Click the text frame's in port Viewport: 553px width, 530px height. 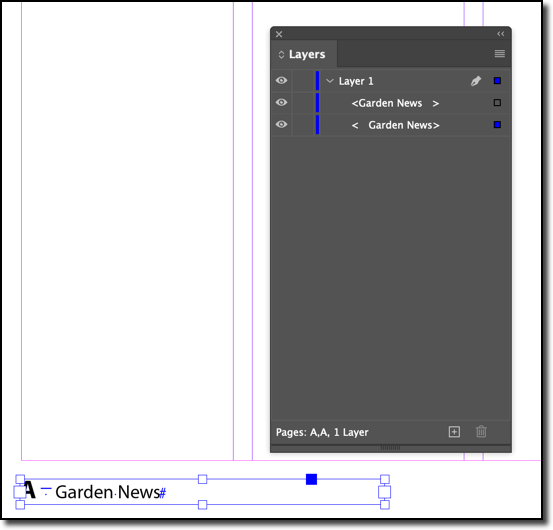(19, 492)
